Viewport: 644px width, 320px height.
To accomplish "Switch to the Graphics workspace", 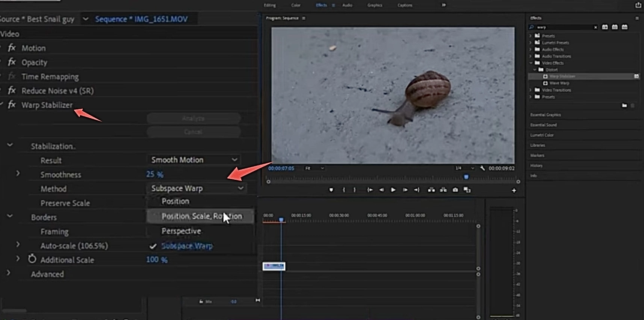I will click(x=375, y=5).
